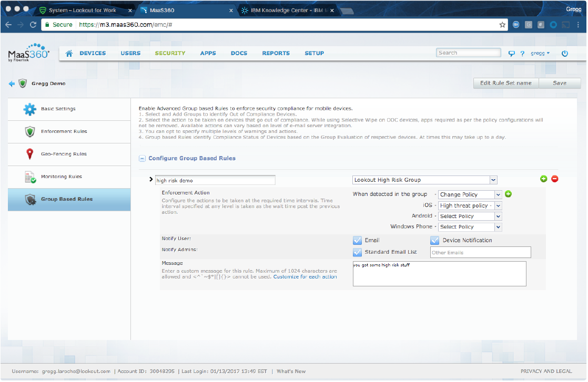
Task: Click the Geo-Fencing Rules pin icon
Action: tap(29, 154)
